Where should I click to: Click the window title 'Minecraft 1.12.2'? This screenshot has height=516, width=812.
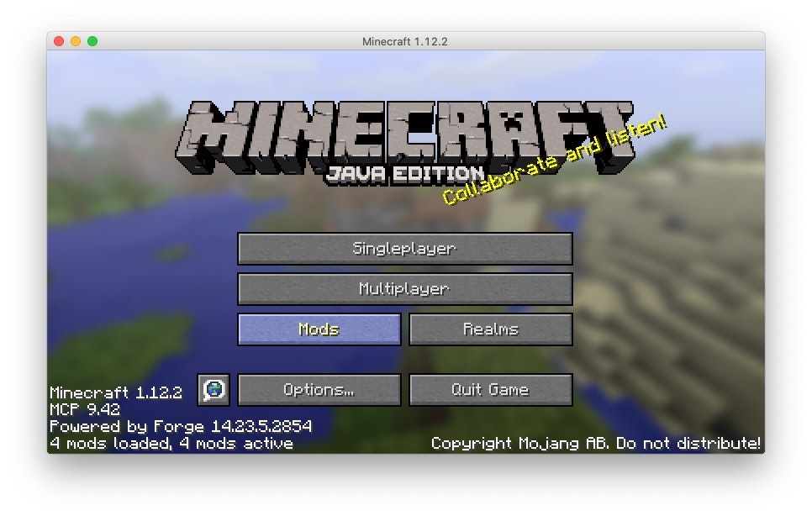(405, 41)
